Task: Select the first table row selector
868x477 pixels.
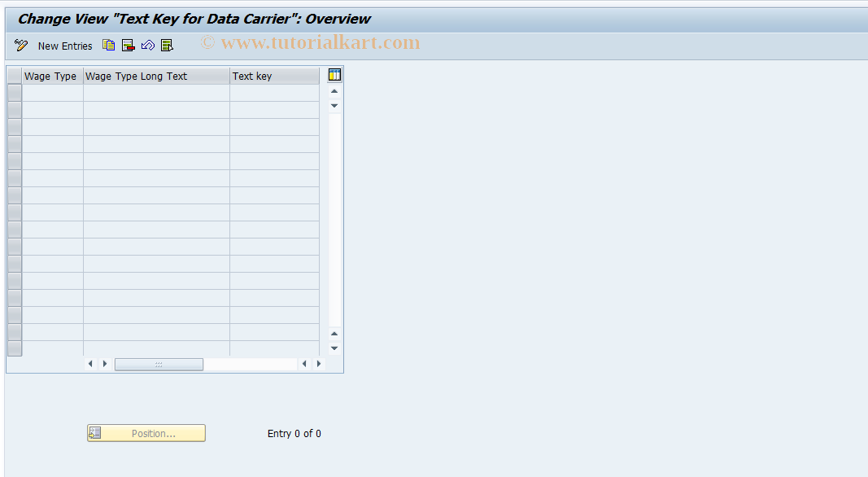Action: pyautogui.click(x=15, y=93)
